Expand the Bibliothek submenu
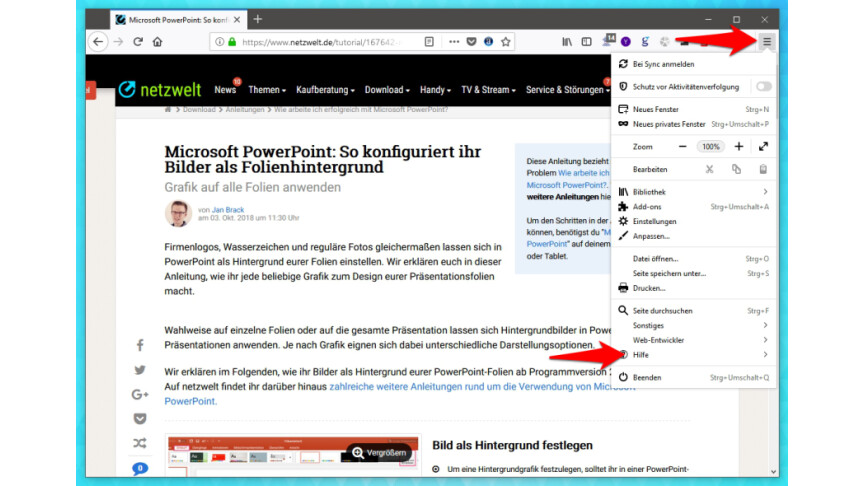Screen dimensions: 864x486 (694, 192)
